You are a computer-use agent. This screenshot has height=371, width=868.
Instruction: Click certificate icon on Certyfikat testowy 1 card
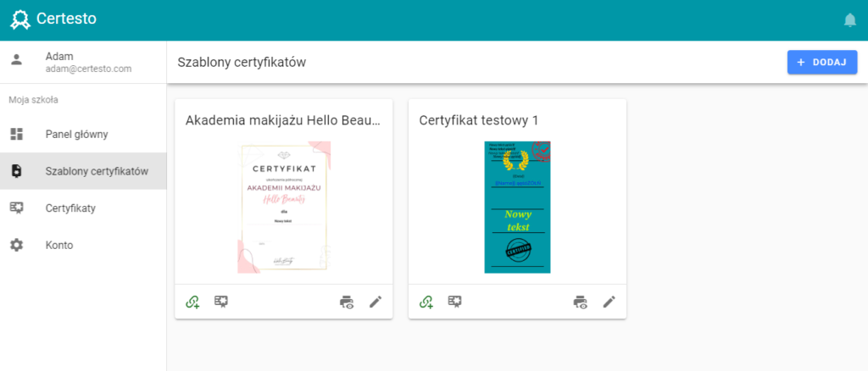(x=455, y=302)
